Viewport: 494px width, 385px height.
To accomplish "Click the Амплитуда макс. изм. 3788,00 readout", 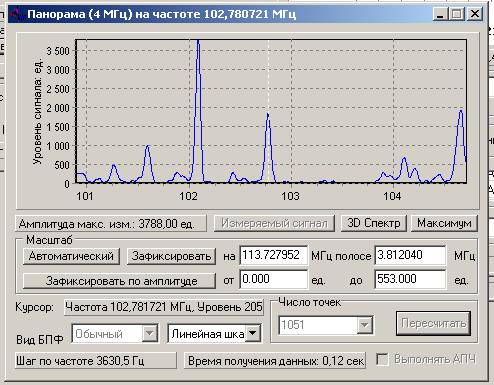I will click(111, 224).
